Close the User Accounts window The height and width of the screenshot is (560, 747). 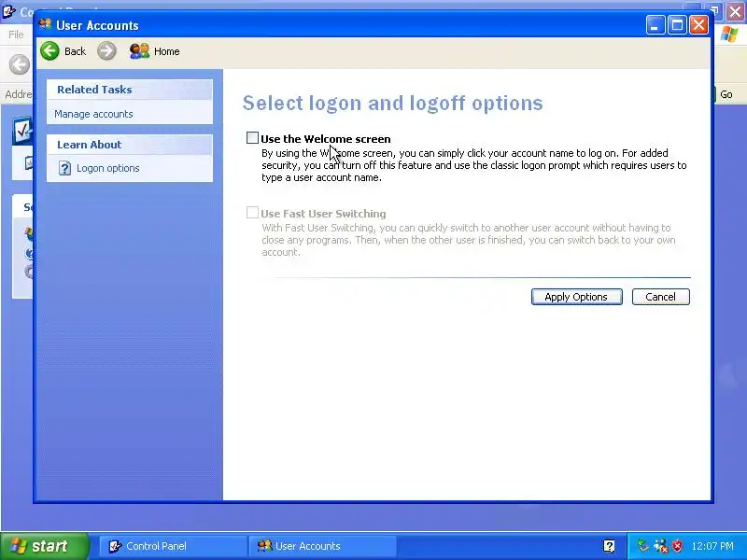point(698,25)
